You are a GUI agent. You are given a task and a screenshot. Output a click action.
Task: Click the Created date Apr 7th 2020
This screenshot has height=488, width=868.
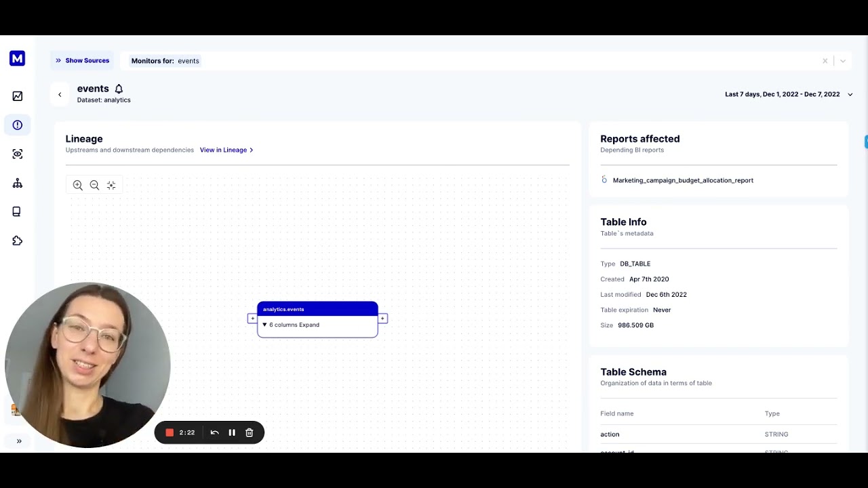point(649,279)
